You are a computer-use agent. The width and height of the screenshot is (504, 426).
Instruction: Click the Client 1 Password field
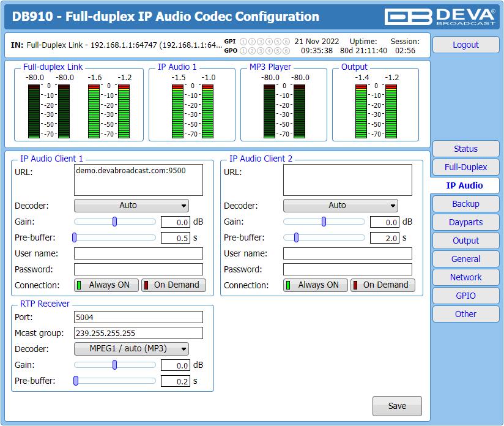[138, 269]
